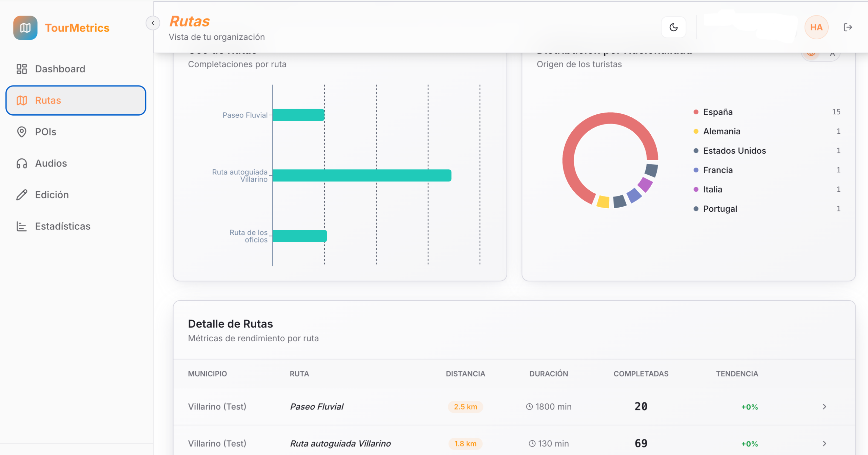Click the Audios headphones icon
Screen dimensions: 868x455
pyautogui.click(x=22, y=163)
